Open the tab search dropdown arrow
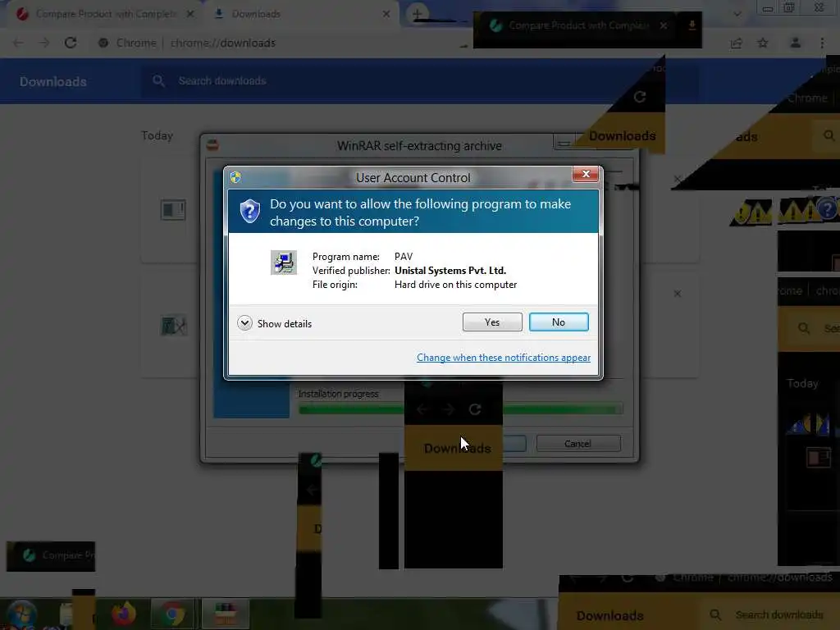840x630 pixels. pos(737,14)
